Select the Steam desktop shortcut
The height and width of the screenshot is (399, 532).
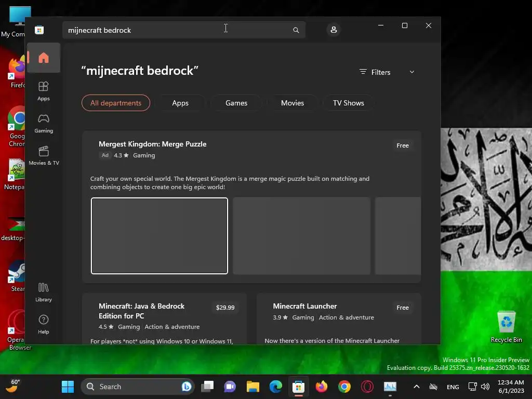tap(16, 276)
